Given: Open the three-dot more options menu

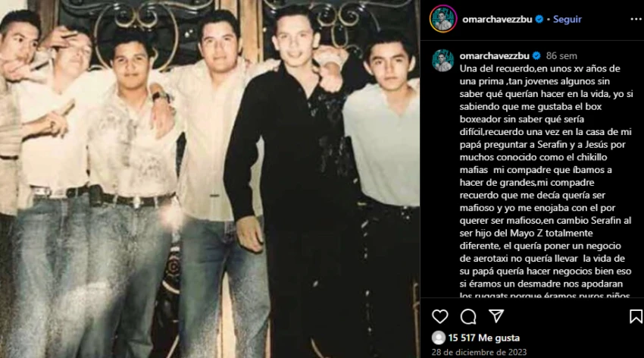Looking at the screenshot, I should coord(636,19).
